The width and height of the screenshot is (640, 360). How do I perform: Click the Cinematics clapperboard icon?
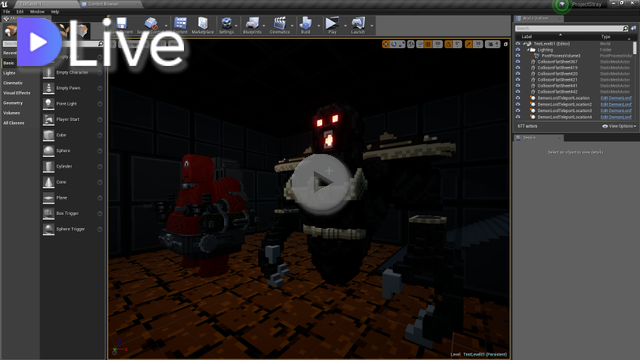[x=280, y=23]
